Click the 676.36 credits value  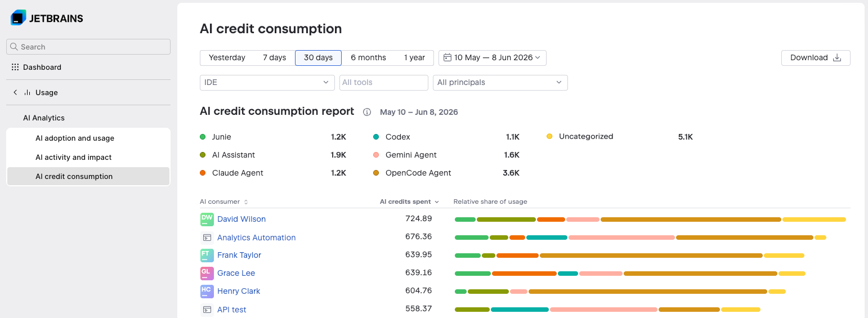[x=419, y=237]
